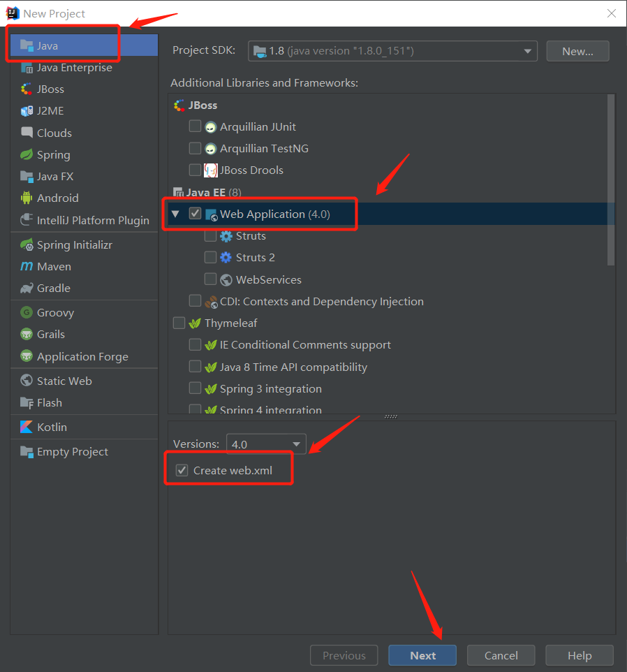
Task: Uncheck Create web.xml
Action: click(182, 470)
